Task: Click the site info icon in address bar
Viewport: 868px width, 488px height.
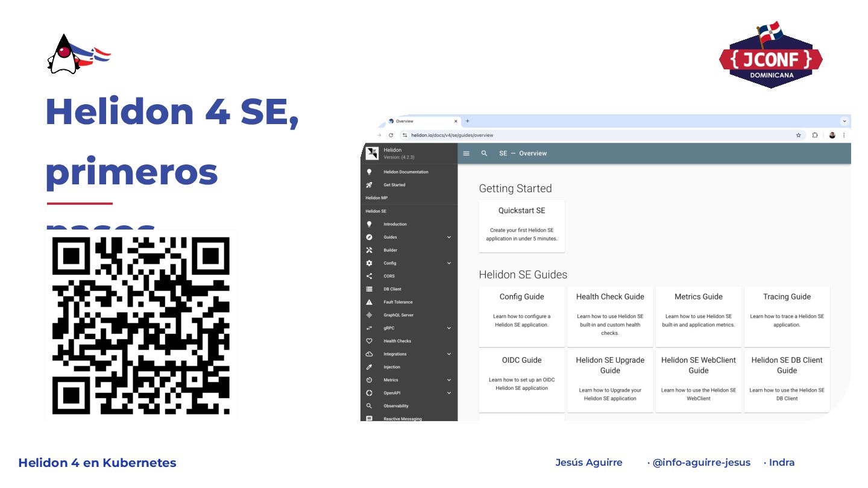Action: pyautogui.click(x=405, y=136)
